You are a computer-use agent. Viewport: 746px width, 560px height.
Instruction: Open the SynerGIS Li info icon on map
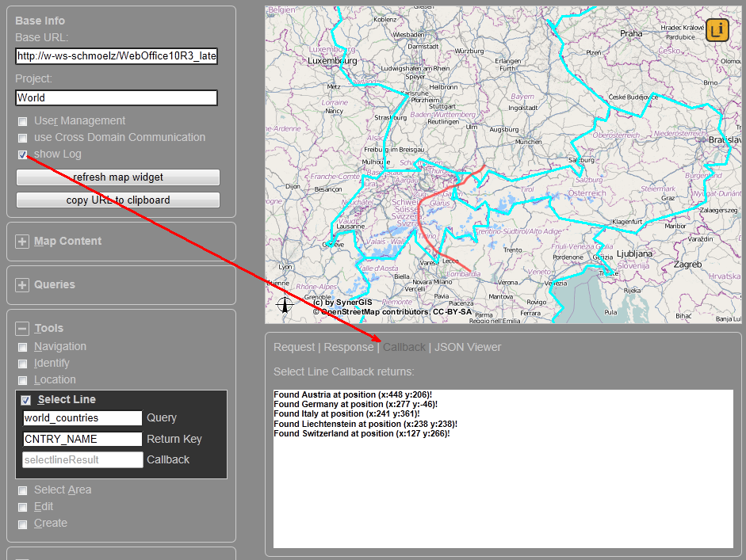tap(717, 29)
